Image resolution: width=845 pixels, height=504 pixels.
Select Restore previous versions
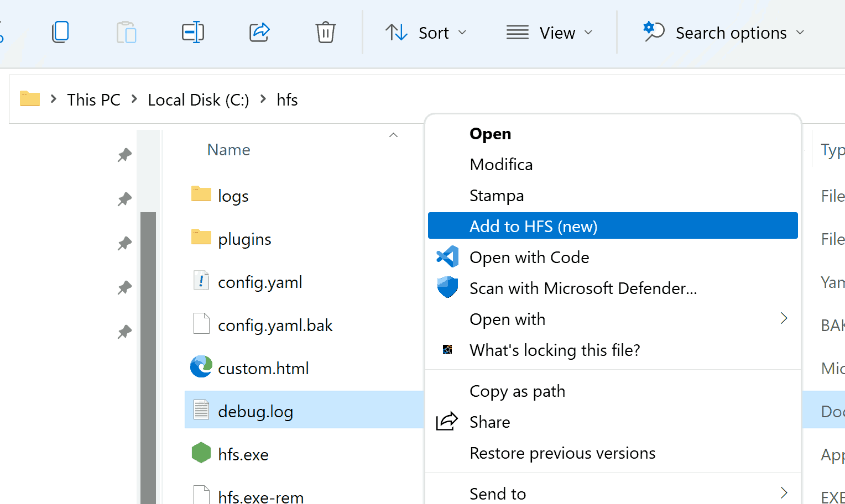[562, 453]
